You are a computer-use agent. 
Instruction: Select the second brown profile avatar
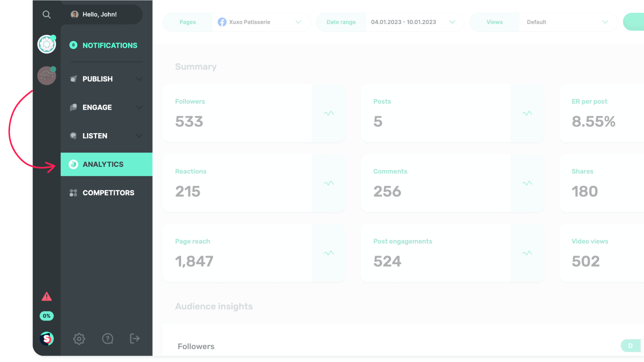tap(47, 76)
